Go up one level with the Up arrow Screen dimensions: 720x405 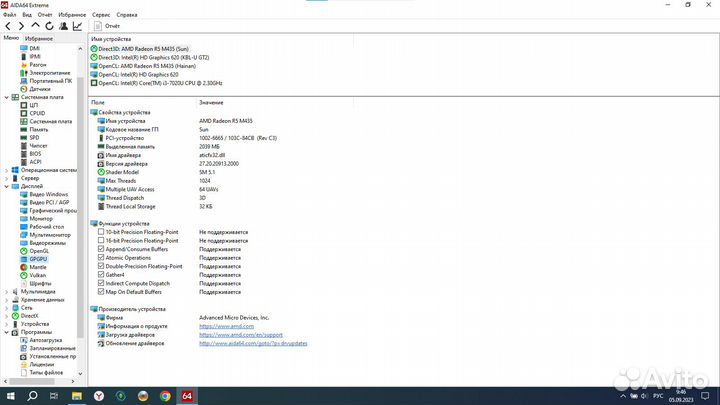tap(35, 26)
